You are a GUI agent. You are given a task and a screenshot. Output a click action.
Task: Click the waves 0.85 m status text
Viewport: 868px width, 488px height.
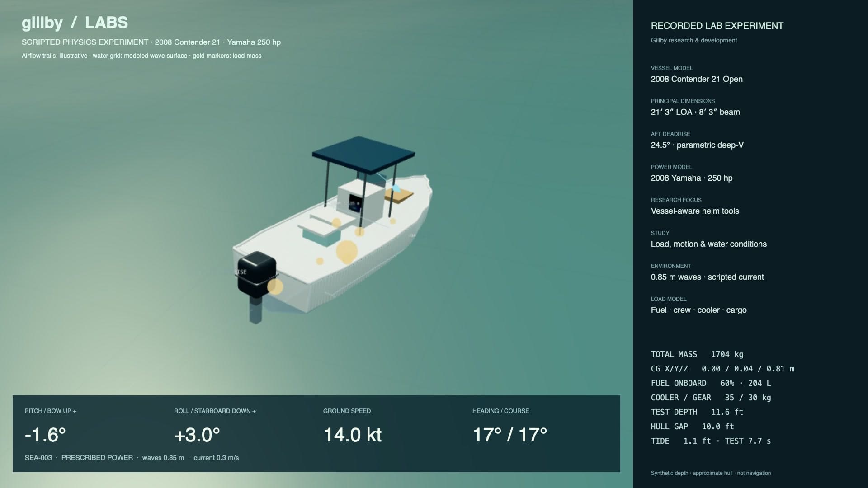(x=163, y=458)
